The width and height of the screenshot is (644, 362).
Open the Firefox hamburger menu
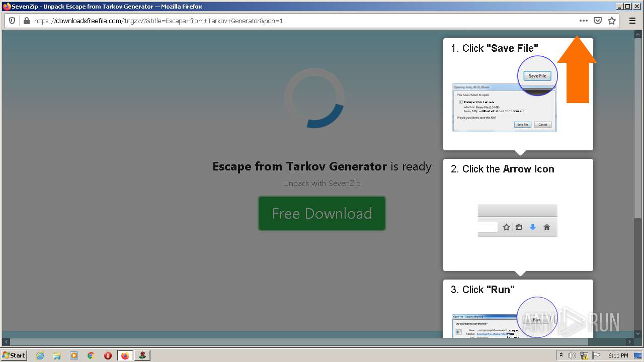tap(632, 21)
